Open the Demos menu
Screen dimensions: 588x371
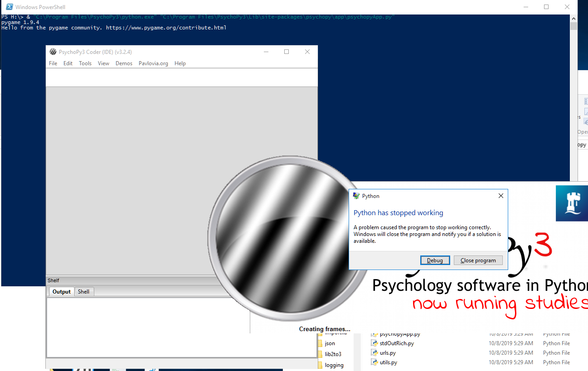(124, 63)
